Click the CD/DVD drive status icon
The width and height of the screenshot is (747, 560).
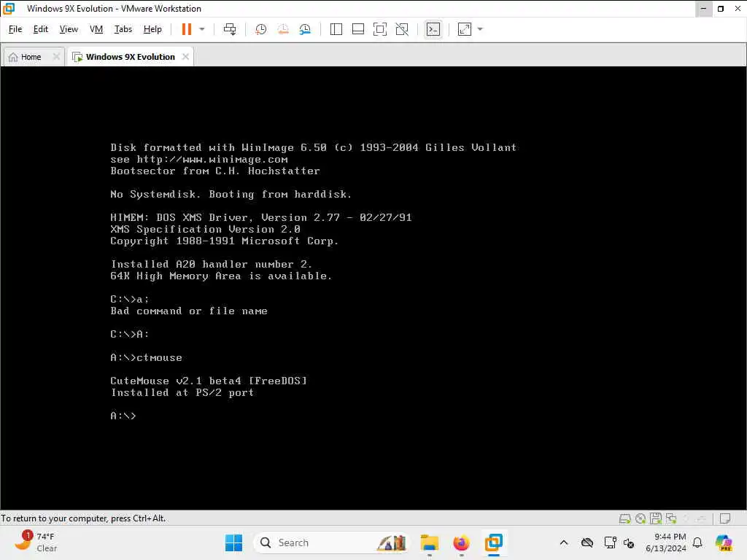(x=640, y=518)
